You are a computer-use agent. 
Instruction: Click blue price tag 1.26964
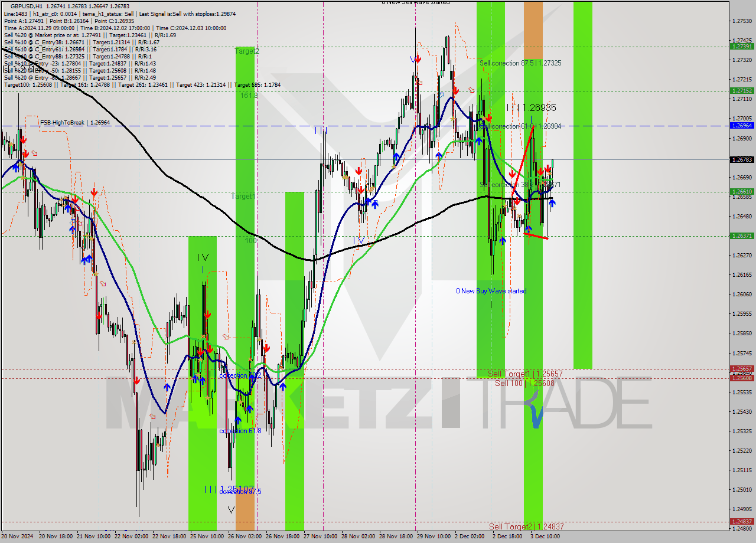tap(742, 126)
